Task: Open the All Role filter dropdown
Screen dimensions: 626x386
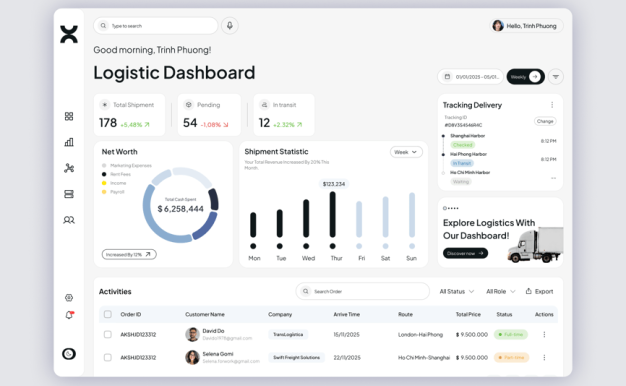Action: point(501,291)
